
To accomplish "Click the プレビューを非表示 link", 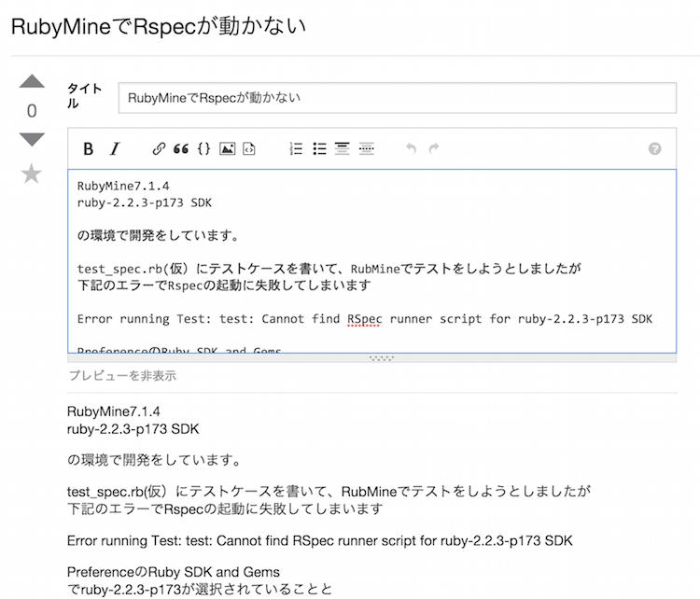I will tap(122, 376).
